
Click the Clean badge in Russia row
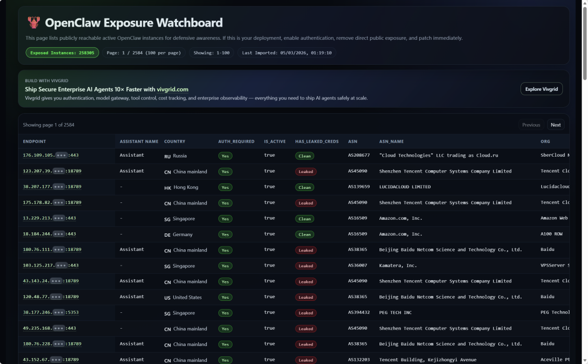(x=304, y=156)
